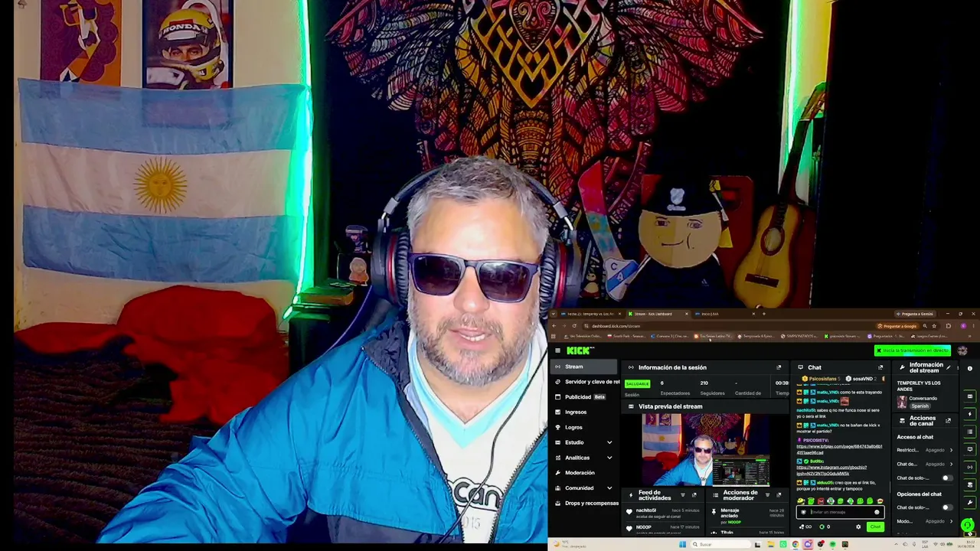Click Inicia la transmisión en directo
This screenshot has width=980, height=551.
[913, 350]
